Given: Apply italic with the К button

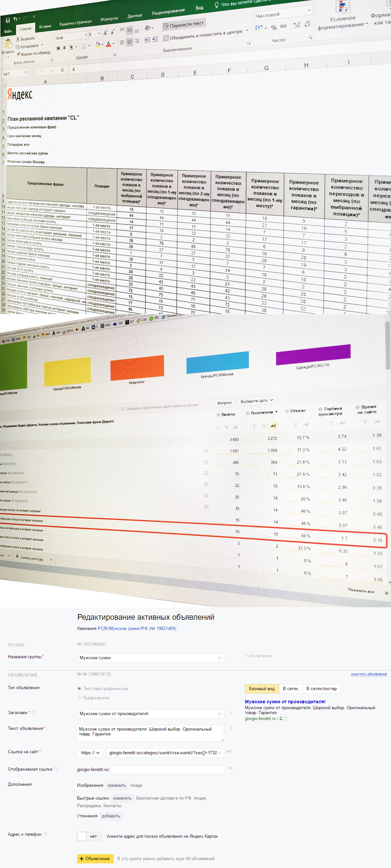Looking at the screenshot, I should 65,48.
